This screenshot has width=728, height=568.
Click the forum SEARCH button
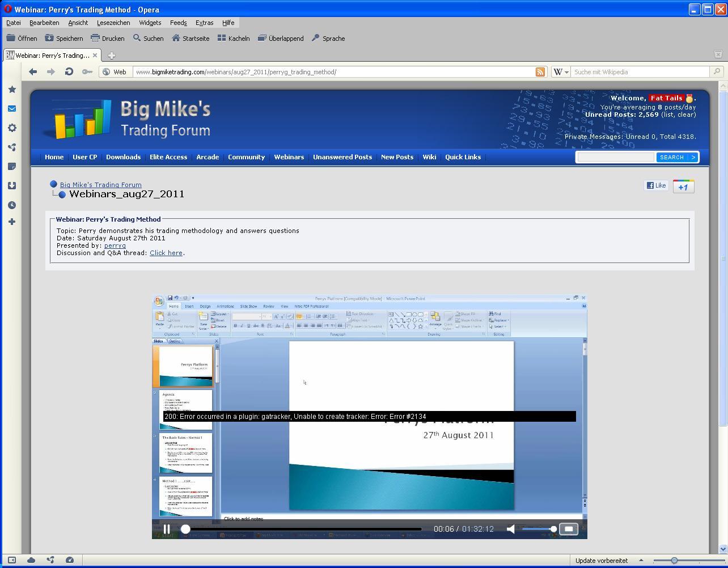point(677,157)
